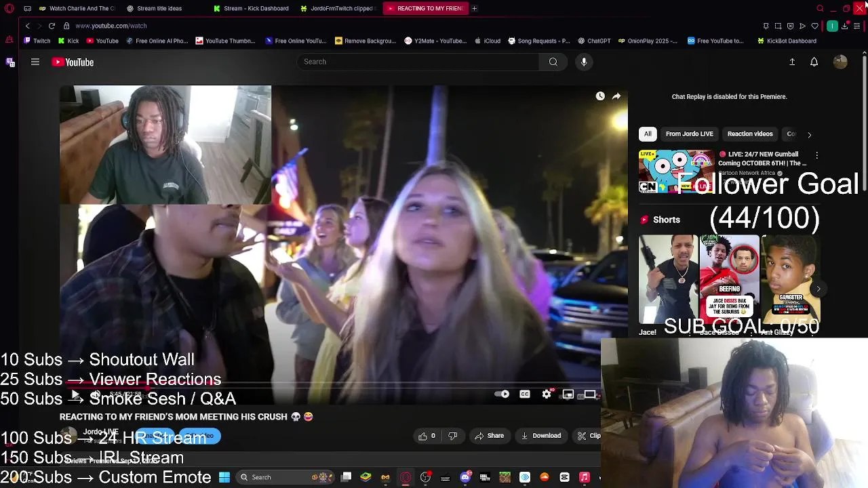Viewport: 868px width, 488px height.
Task: Go back with browser back arrow
Action: coord(28,26)
